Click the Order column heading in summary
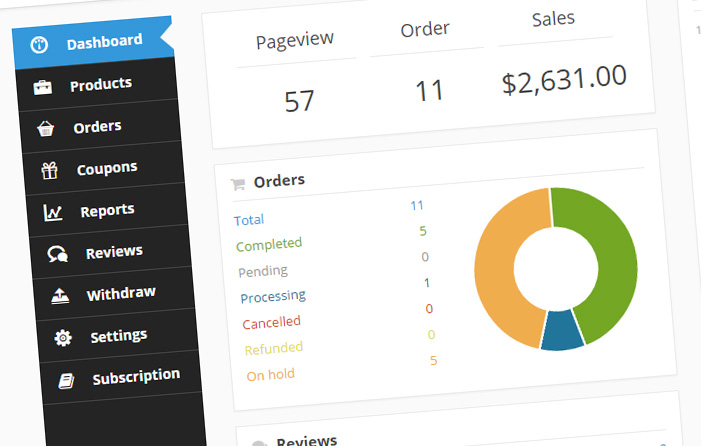 pos(425,30)
